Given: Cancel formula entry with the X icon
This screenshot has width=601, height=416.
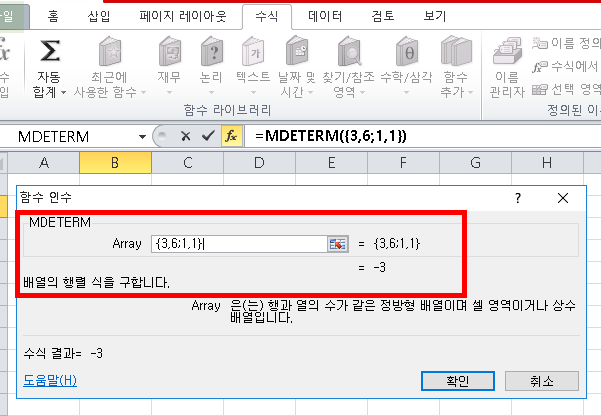Looking at the screenshot, I should pos(186,136).
